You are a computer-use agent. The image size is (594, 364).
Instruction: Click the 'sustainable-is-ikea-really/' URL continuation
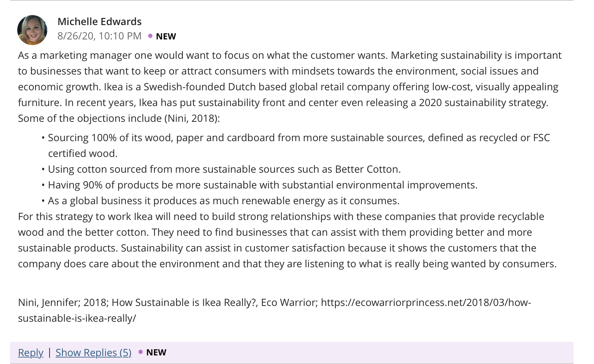click(x=77, y=318)
